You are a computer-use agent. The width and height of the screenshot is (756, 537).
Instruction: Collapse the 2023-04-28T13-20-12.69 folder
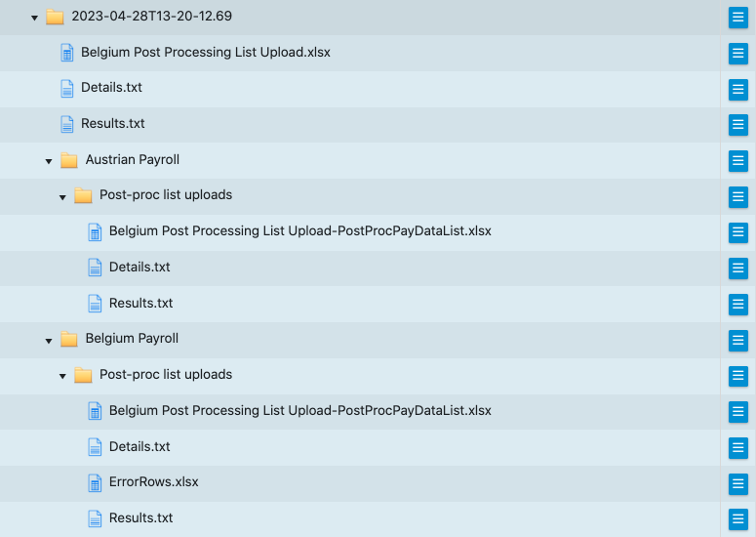[34, 18]
